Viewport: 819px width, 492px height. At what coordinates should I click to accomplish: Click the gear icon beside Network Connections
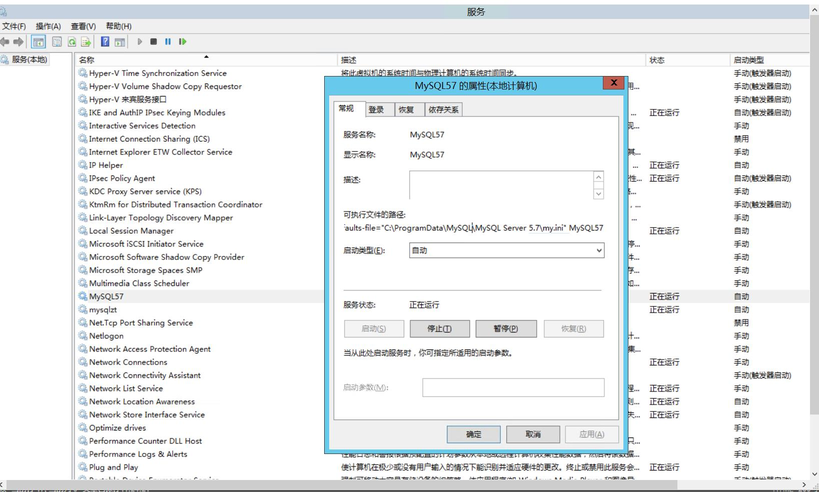pyautogui.click(x=83, y=362)
